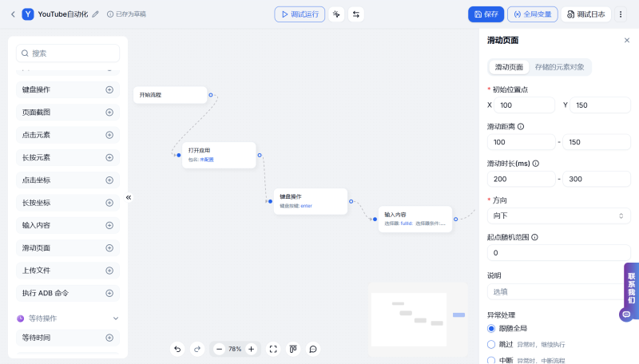Viewport: 639px width, 364px height.
Task: Click the 搜索 input field
Action: point(73,53)
